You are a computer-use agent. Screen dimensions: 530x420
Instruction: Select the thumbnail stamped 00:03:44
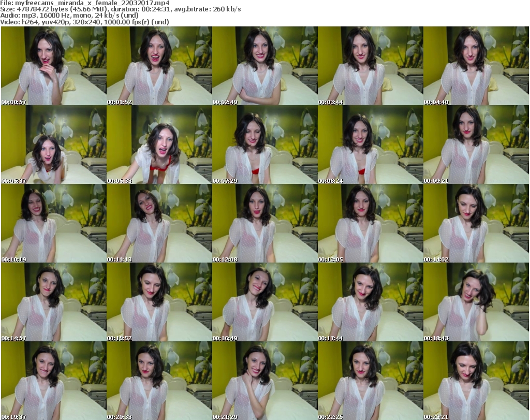(x=371, y=66)
